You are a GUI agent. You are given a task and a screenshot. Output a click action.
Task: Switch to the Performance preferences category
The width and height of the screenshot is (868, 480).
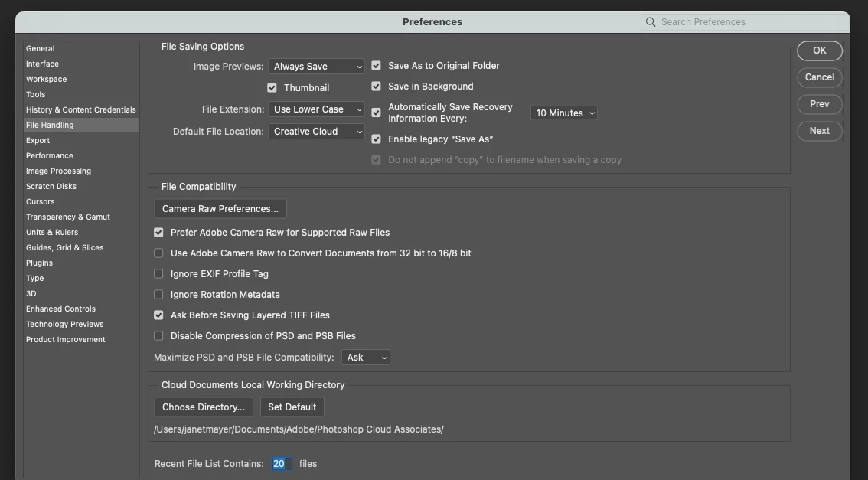point(50,155)
